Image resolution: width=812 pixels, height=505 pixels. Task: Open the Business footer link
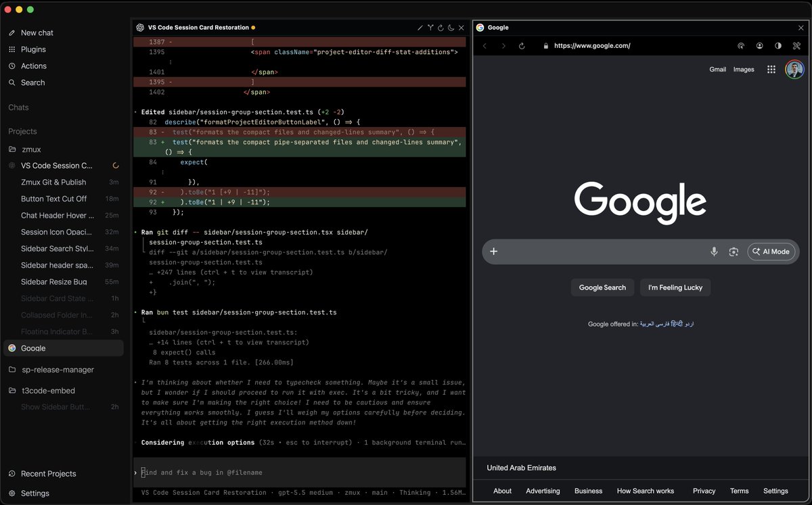coord(589,491)
